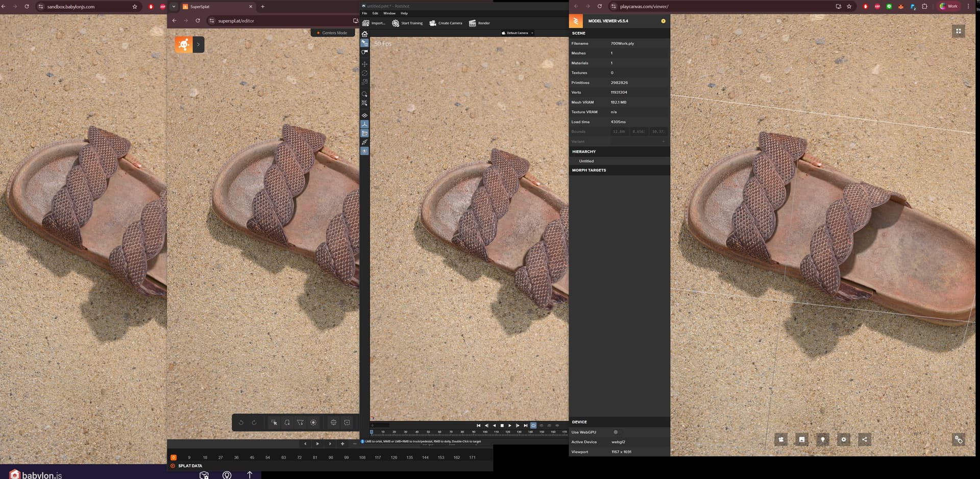
Task: Click the lightbulb icon in PlayCanvas viewer
Action: 822,439
